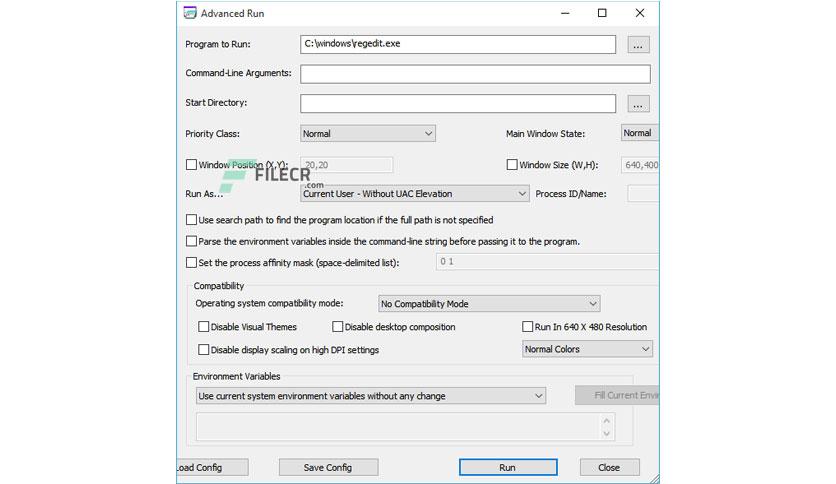Open the Main Window State dropdown
This screenshot has height=484, width=836.
[640, 133]
